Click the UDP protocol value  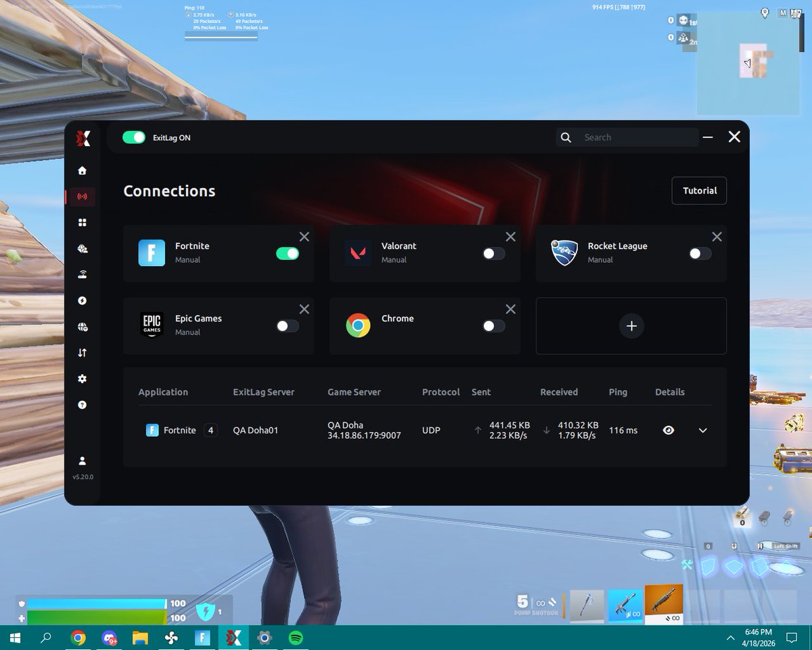tap(431, 430)
